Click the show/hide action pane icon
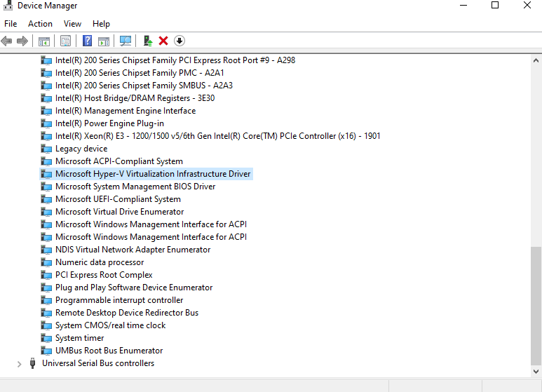Screen dimensions: 542x392 (x=104, y=41)
